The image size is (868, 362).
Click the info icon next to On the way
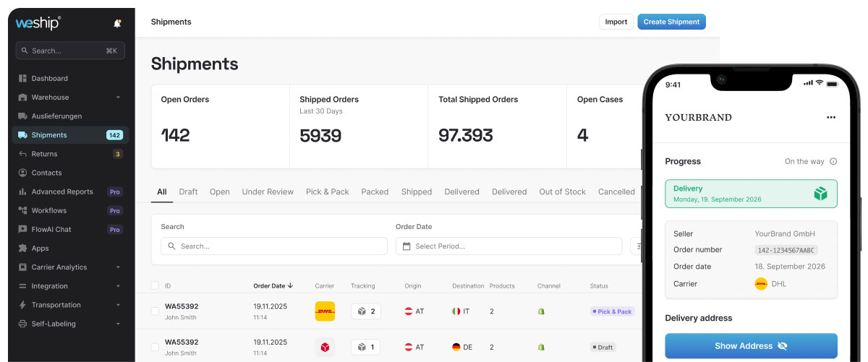click(833, 162)
